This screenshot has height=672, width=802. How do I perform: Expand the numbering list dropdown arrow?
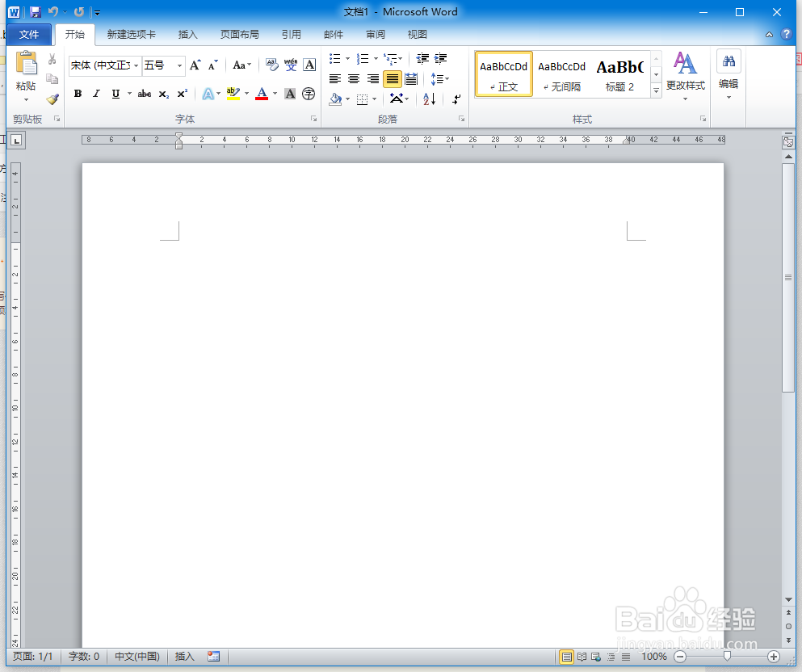coord(376,58)
